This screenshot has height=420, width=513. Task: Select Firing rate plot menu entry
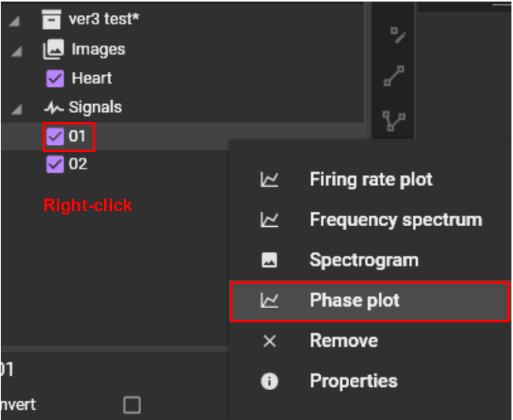(x=370, y=180)
